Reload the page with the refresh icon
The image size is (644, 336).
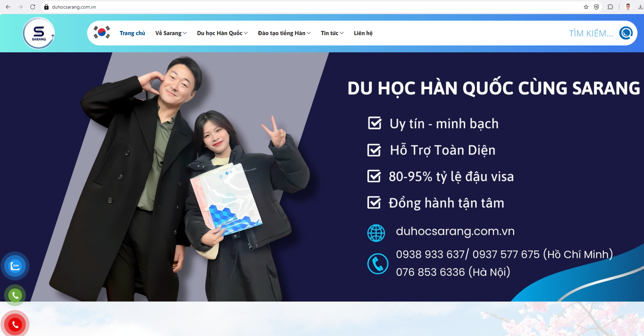(x=33, y=7)
